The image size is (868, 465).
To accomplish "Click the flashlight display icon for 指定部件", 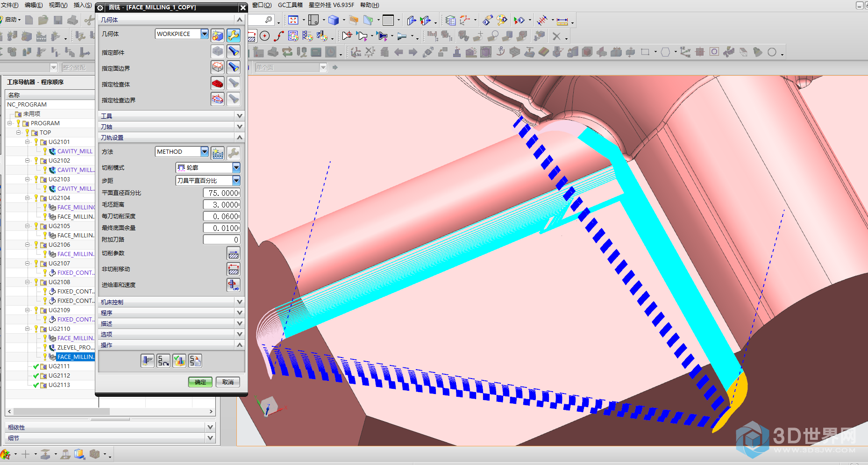I will [233, 51].
